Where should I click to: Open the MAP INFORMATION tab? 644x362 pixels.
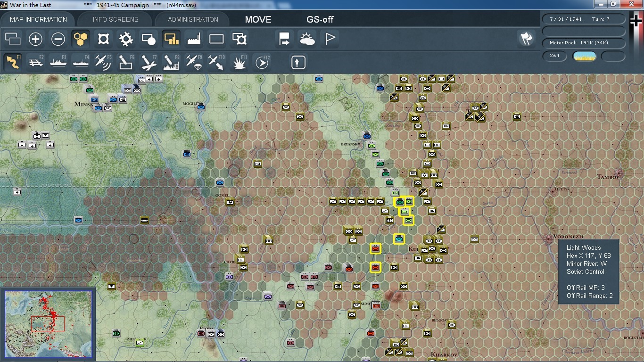click(38, 19)
